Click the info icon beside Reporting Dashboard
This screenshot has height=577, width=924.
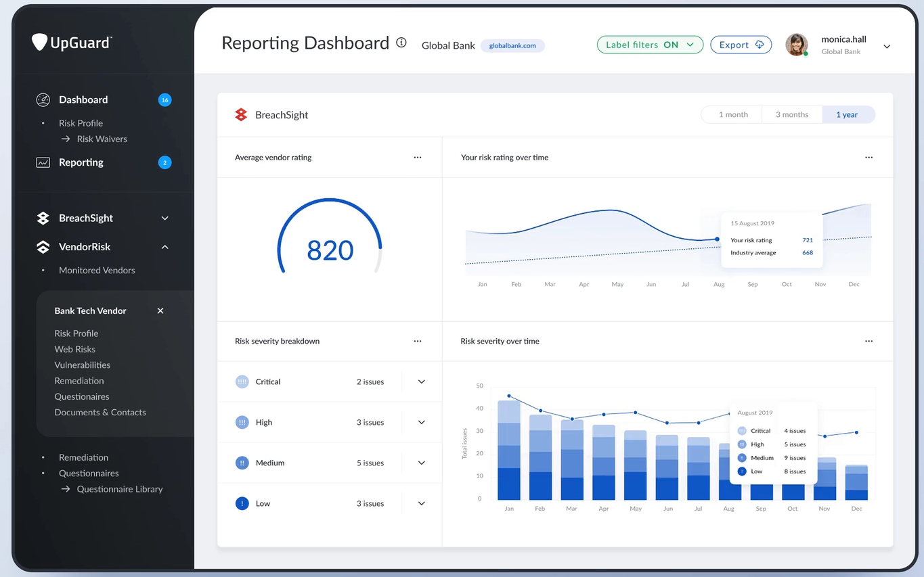(401, 43)
